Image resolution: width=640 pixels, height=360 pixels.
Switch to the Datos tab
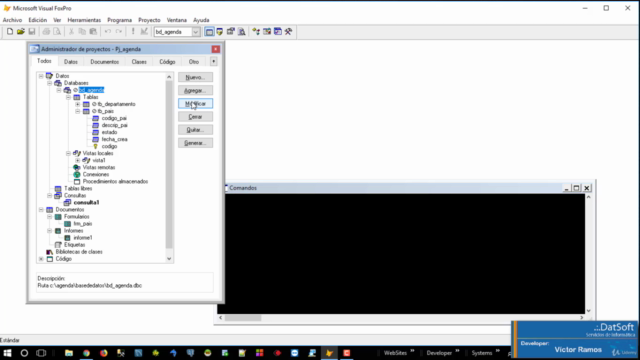(71, 62)
